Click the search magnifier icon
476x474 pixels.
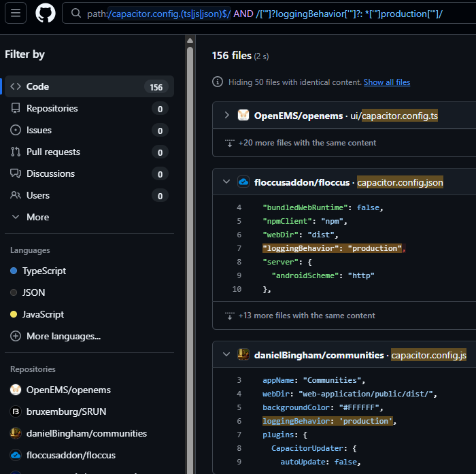pyautogui.click(x=74, y=14)
